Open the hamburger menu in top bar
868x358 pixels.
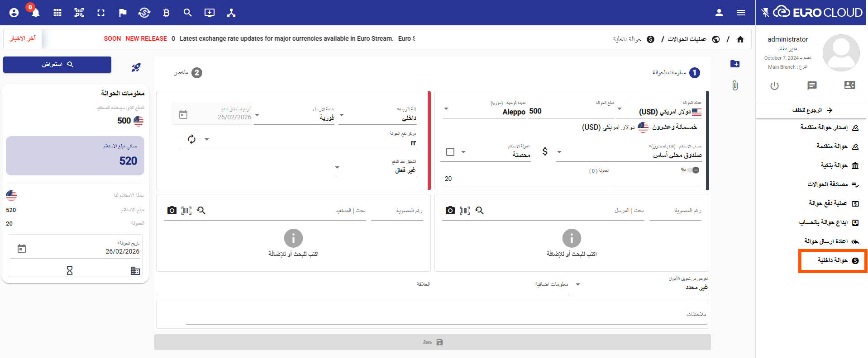click(741, 13)
